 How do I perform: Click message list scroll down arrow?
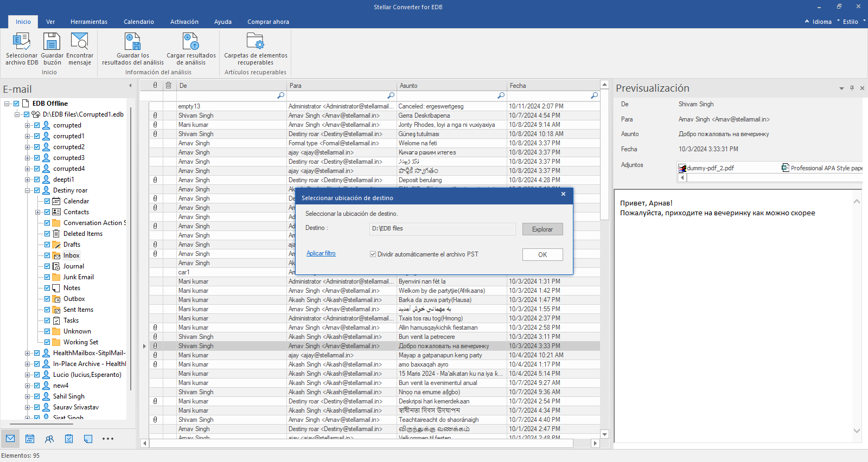[604, 434]
